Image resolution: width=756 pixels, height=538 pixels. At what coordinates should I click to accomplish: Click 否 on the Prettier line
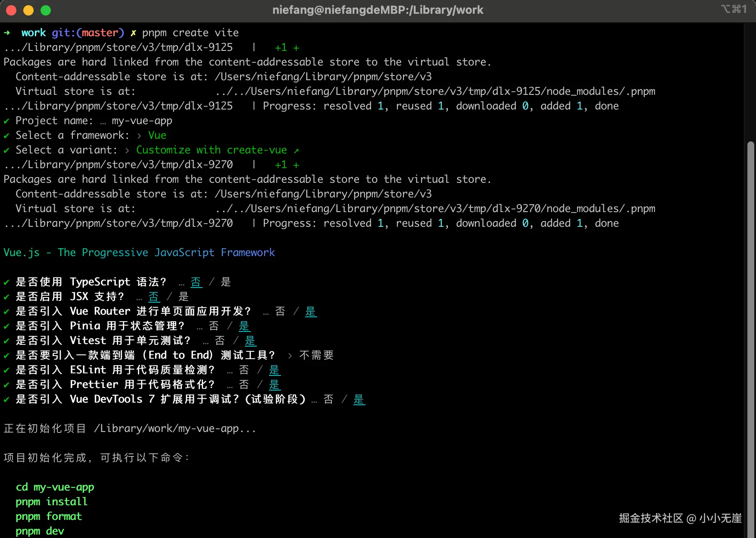tap(244, 385)
